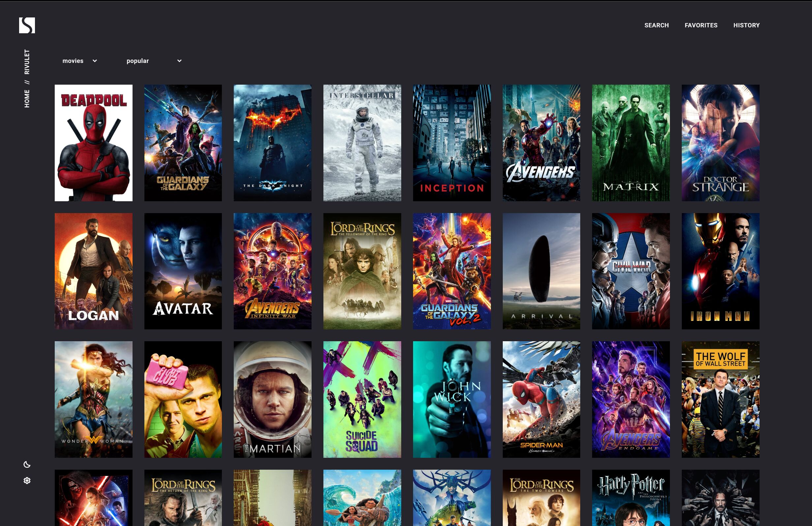Open the Deadpool poster
Viewport: 812px width, 526px height.
[x=94, y=143]
